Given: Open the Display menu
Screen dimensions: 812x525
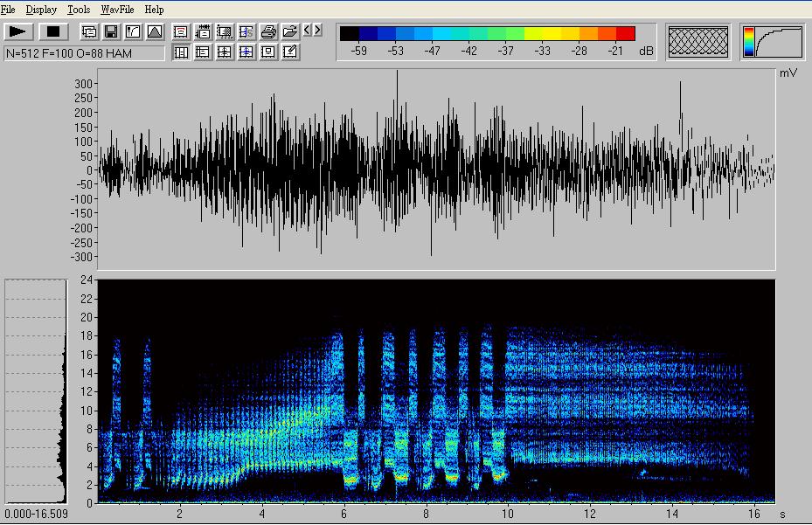Looking at the screenshot, I should tap(41, 10).
